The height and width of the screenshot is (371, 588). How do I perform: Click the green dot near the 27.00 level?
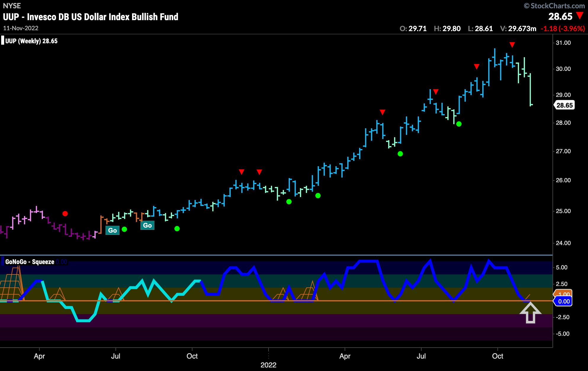(x=400, y=154)
